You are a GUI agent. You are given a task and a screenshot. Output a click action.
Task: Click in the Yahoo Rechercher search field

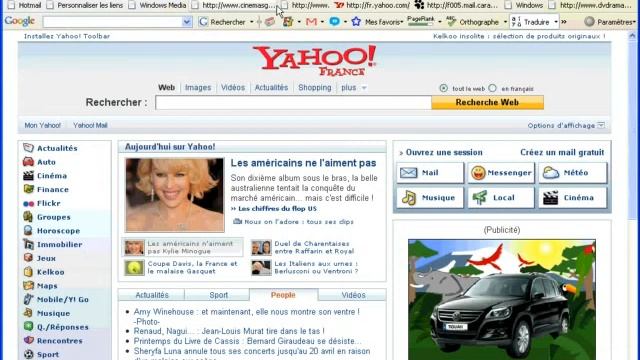(293, 102)
